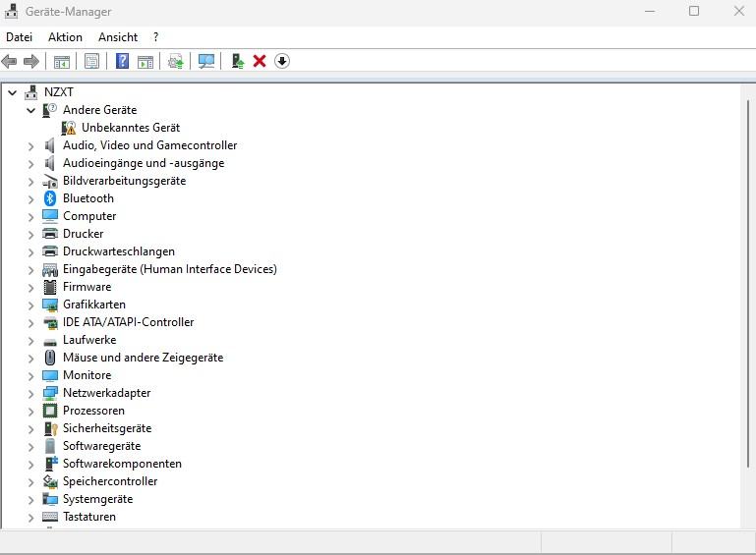
Task: Click the blue Help question mark icon
Action: point(123,61)
